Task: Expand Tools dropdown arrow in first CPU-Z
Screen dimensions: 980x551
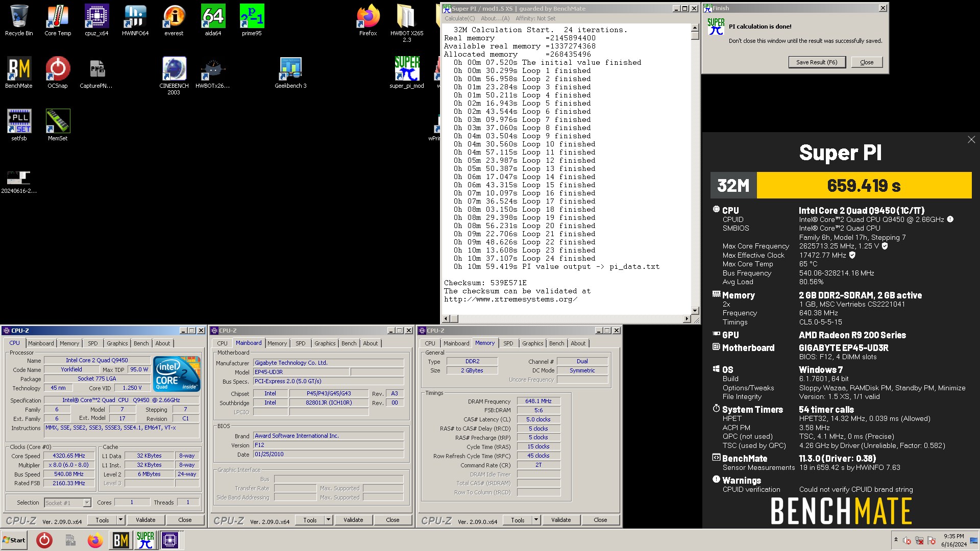Action: tap(121, 520)
